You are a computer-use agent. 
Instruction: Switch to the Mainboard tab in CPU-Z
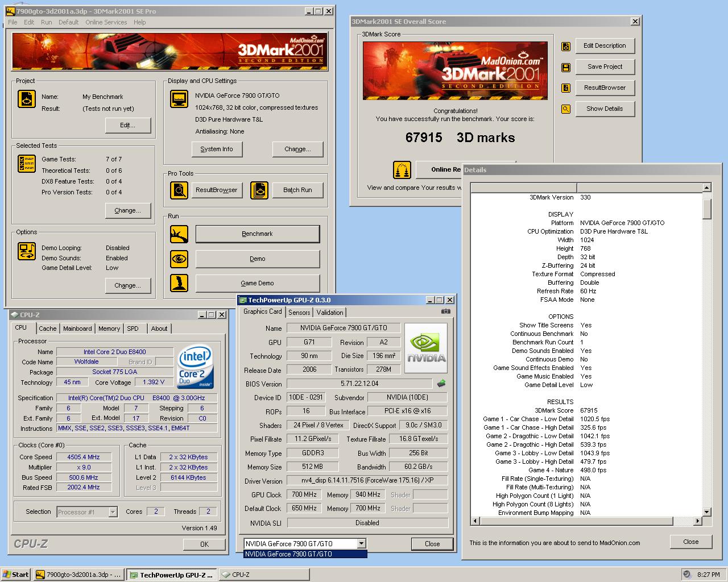[77, 329]
